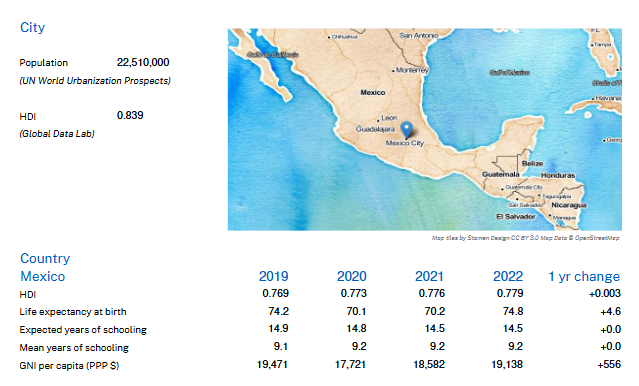Select life expectancy change +4.6
The width and height of the screenshot is (639, 386).
pyautogui.click(x=610, y=311)
